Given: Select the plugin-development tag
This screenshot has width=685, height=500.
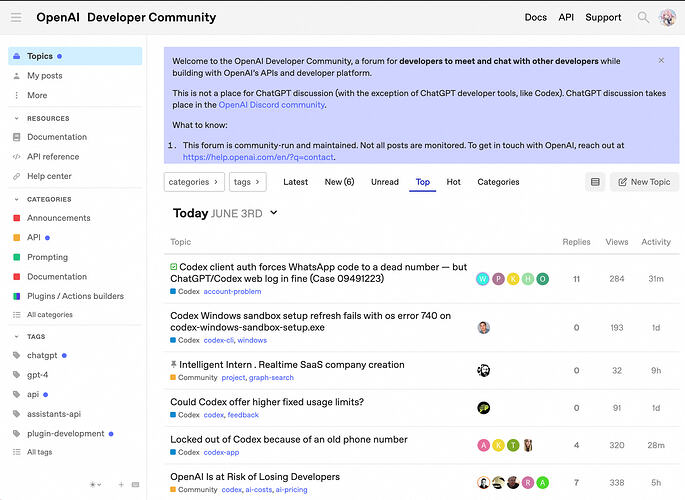Looking at the screenshot, I should pos(66,434).
